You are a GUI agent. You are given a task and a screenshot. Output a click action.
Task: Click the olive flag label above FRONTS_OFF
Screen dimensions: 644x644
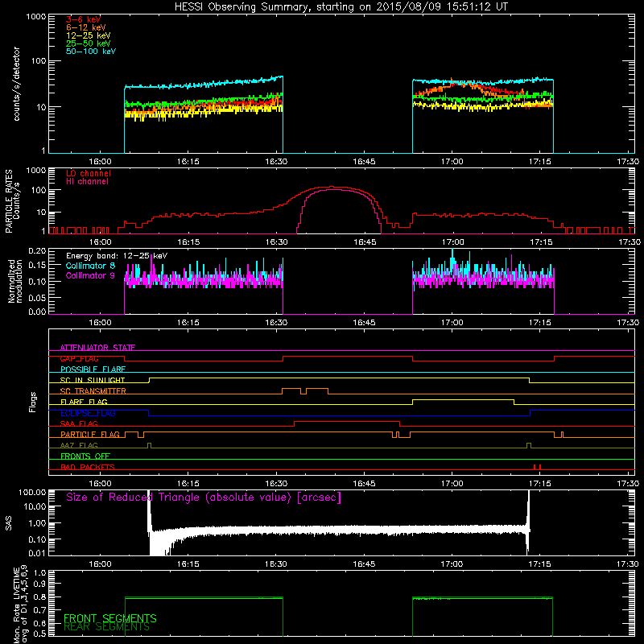pos(79,446)
